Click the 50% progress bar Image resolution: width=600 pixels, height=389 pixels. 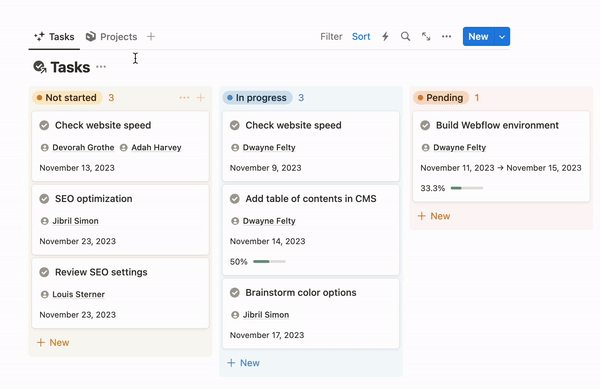point(269,262)
